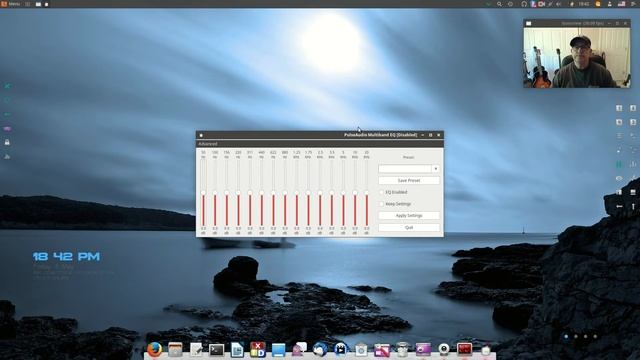640x360 pixels.
Task: Click the 1.25 kHz band slider handle
Action: tap(297, 193)
